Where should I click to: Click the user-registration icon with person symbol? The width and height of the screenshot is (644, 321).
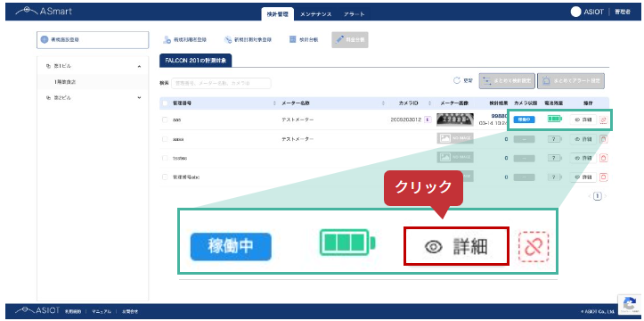coord(167,40)
